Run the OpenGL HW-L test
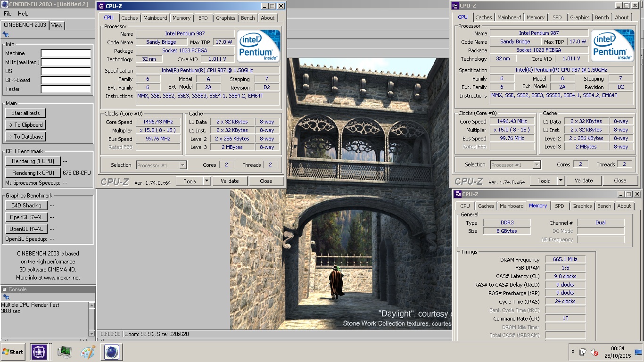Viewport: 644px width, 362px height. (x=26, y=229)
